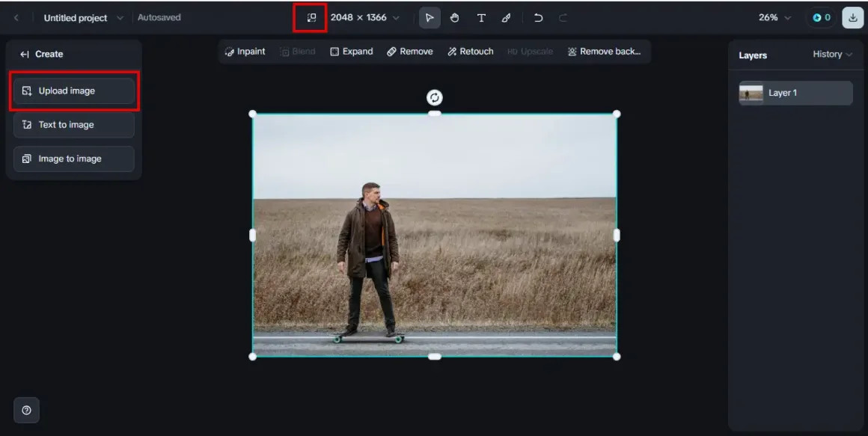Click the Upload image button

pos(73,91)
